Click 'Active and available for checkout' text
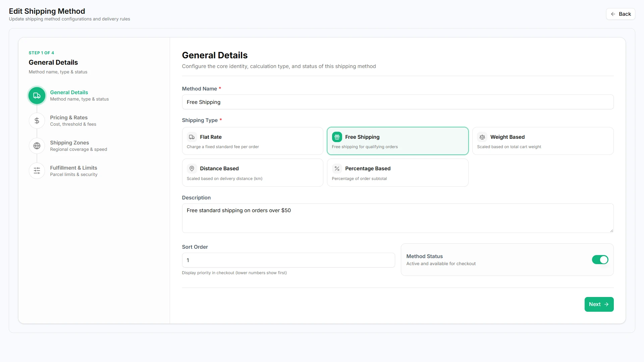This screenshot has width=644, height=362. tap(441, 264)
